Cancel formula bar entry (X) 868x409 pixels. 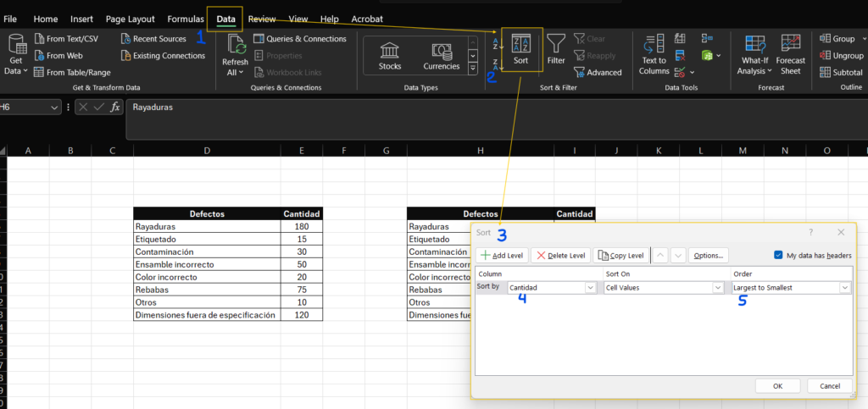[x=83, y=108]
